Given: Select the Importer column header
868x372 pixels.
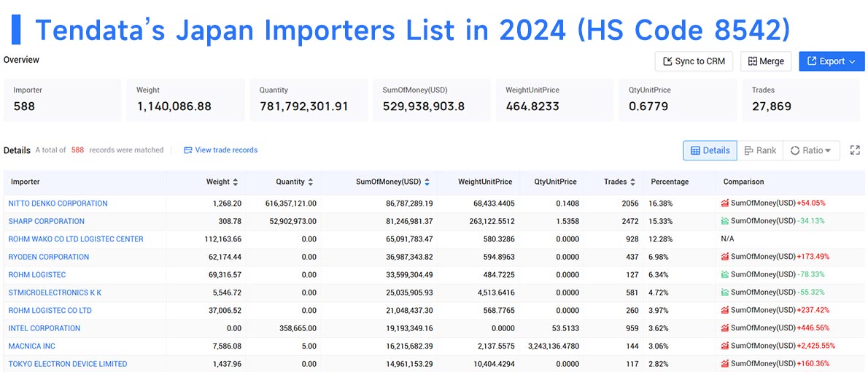Looking at the screenshot, I should click(x=26, y=182).
